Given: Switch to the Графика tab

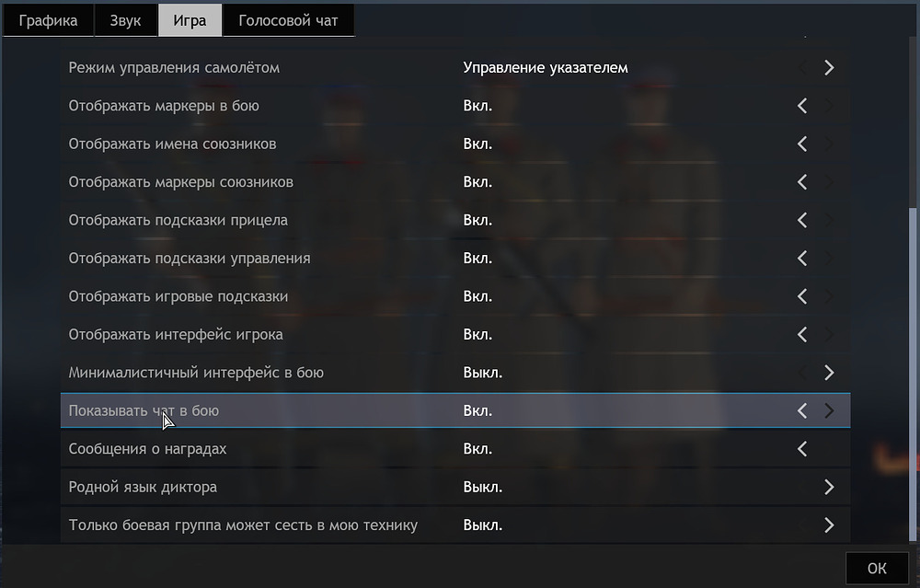Looking at the screenshot, I should (x=48, y=20).
